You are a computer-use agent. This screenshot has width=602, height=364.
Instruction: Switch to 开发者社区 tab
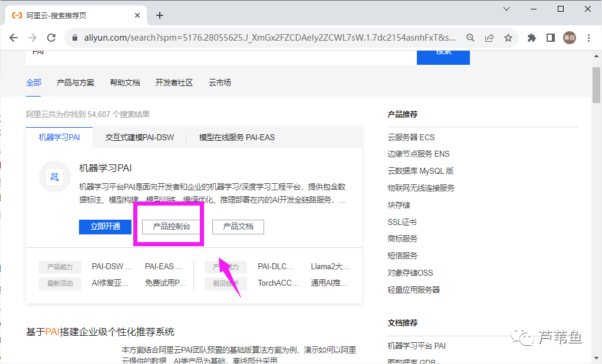[x=174, y=82]
